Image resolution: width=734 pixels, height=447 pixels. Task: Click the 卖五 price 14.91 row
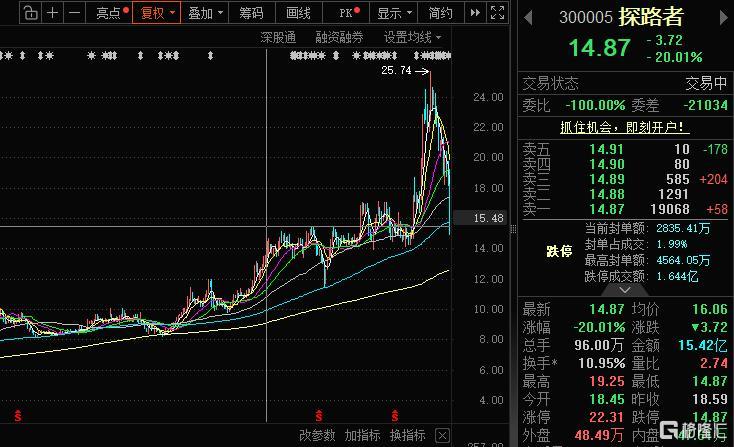tap(624, 149)
